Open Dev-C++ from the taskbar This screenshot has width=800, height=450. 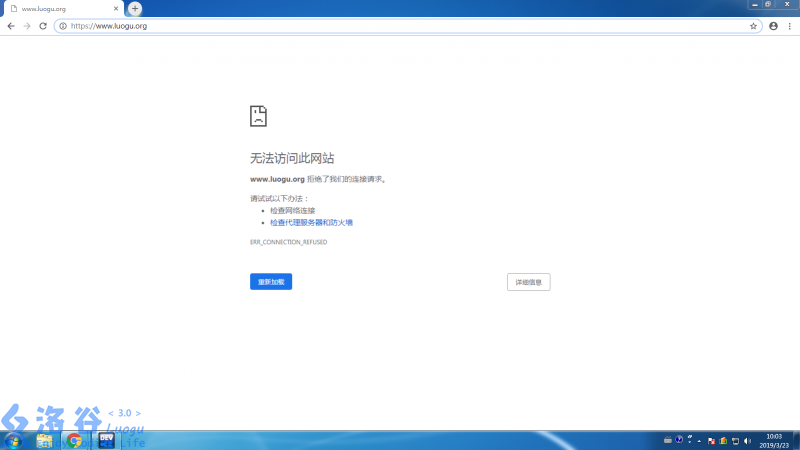[x=105, y=440]
